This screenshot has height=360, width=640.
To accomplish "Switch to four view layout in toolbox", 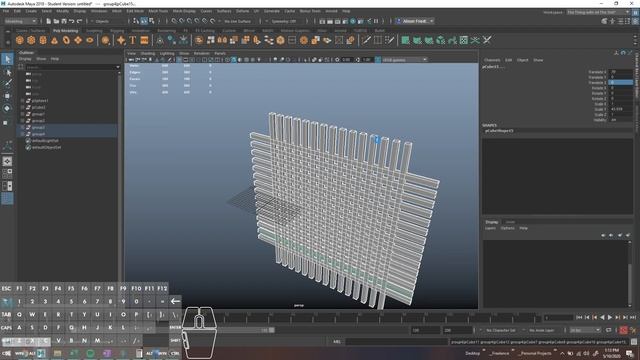I will [x=7, y=173].
